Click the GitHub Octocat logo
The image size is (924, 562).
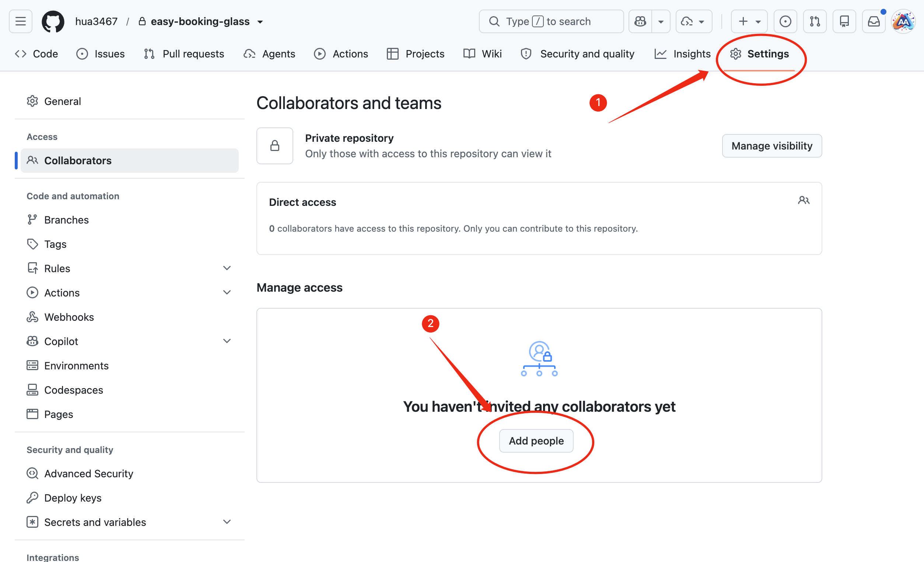[x=53, y=21]
